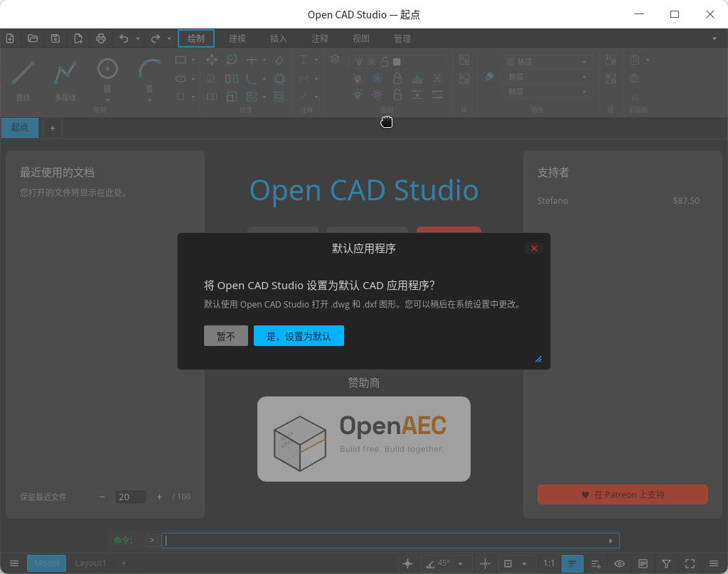
Task: Click the OpenAEC sponsor banner
Action: (x=364, y=439)
